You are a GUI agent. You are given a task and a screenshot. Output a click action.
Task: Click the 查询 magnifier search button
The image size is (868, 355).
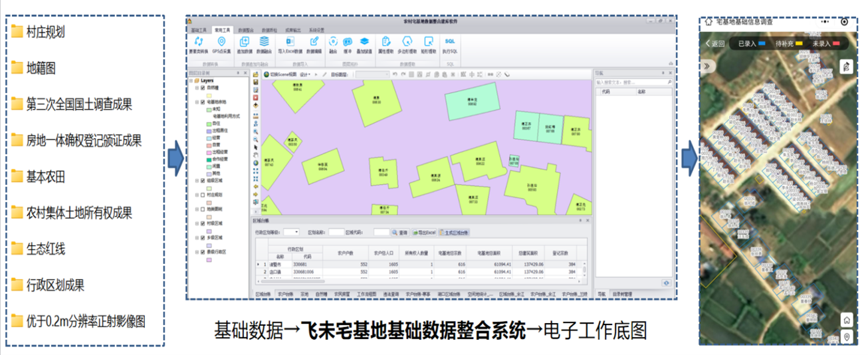pyautogui.click(x=400, y=233)
